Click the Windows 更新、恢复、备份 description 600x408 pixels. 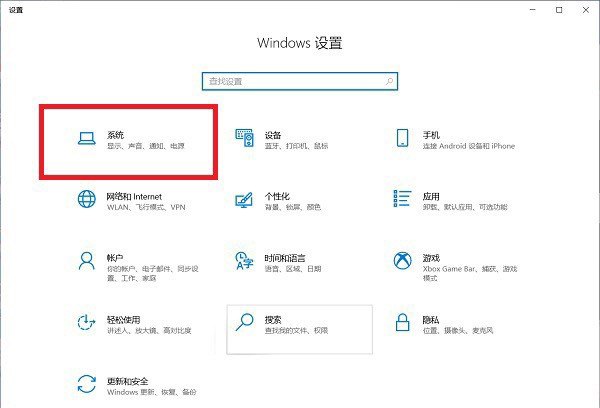click(x=152, y=392)
